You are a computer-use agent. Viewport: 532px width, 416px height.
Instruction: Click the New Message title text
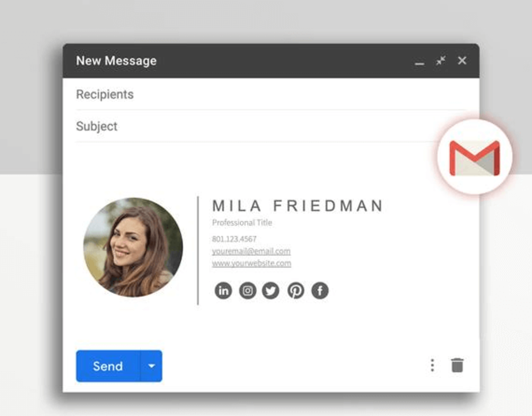click(116, 61)
